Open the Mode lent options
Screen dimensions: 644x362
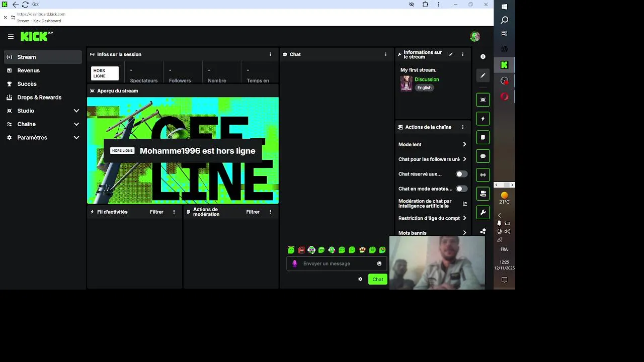click(x=433, y=144)
